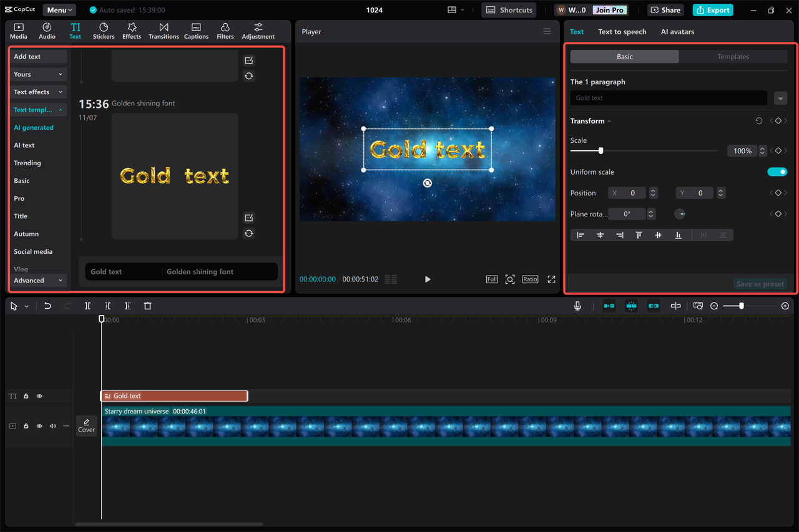Select the Gold text clip in the timeline
This screenshot has width=799, height=532.
click(x=174, y=395)
